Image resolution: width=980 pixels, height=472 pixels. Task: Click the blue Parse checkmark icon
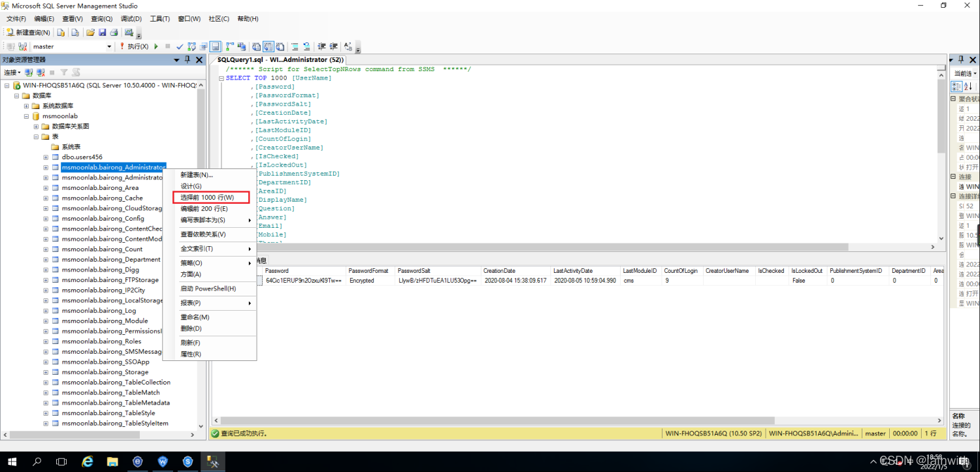click(x=180, y=46)
